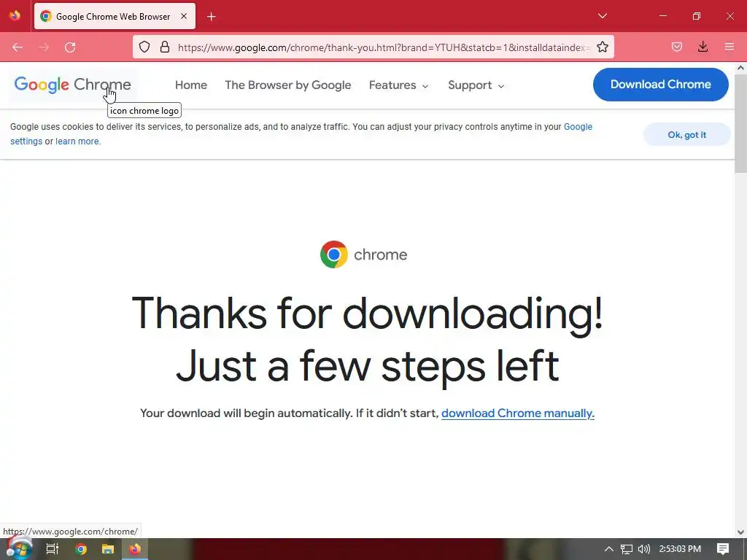Open The Browser by Google page
The width and height of the screenshot is (747, 560).
287,85
